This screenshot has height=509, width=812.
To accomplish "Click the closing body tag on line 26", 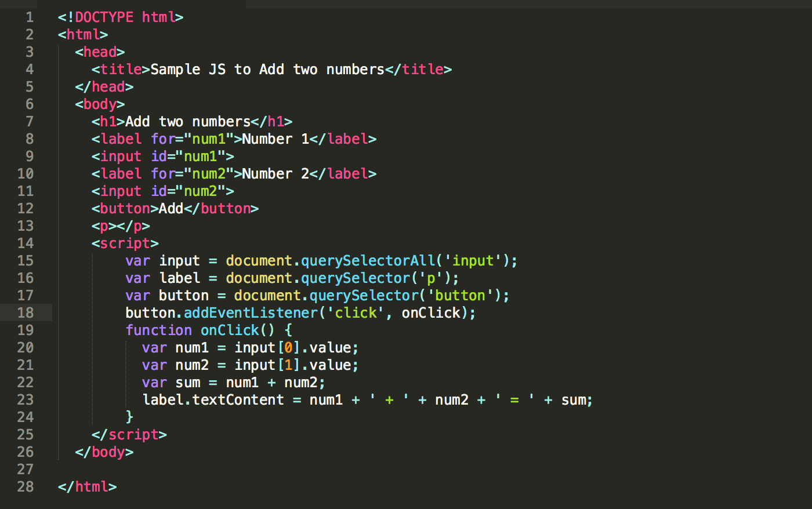I will (105, 452).
